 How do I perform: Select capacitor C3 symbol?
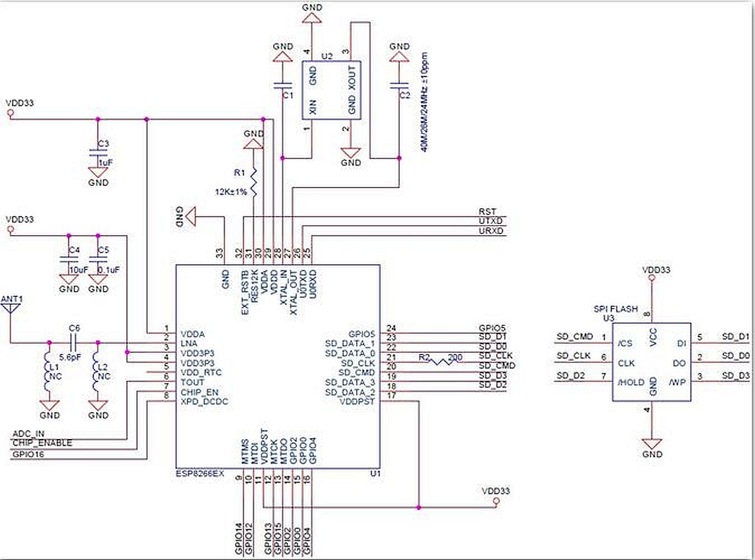coord(98,151)
